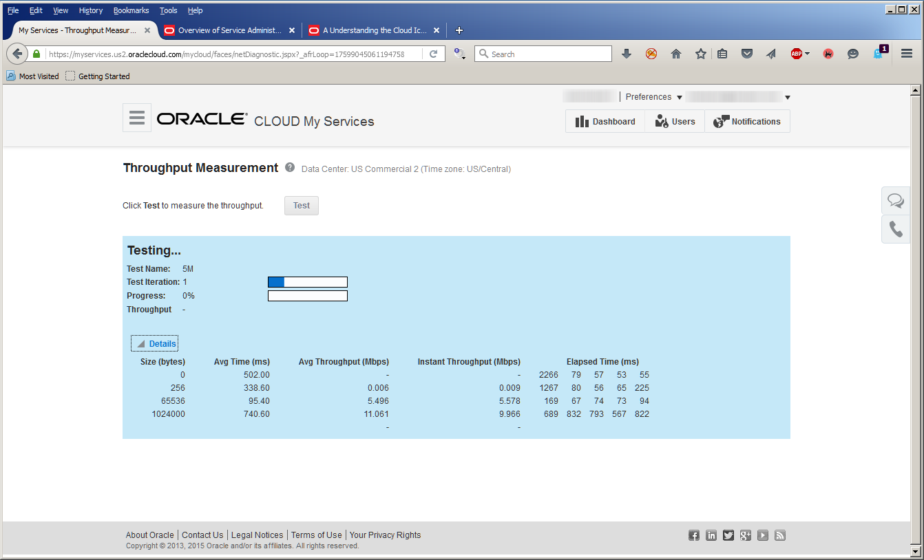Open a new tab with the plus button
The width and height of the screenshot is (924, 560).
[459, 30]
